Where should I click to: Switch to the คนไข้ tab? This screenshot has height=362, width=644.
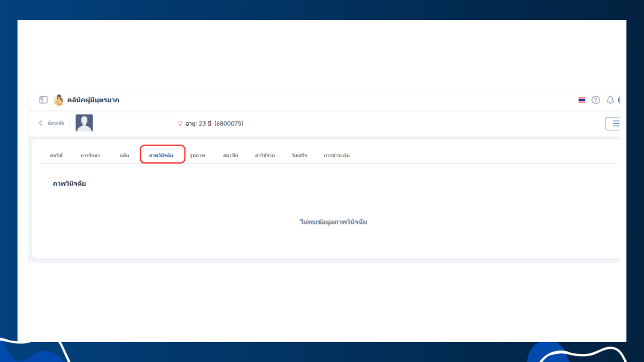click(56, 155)
